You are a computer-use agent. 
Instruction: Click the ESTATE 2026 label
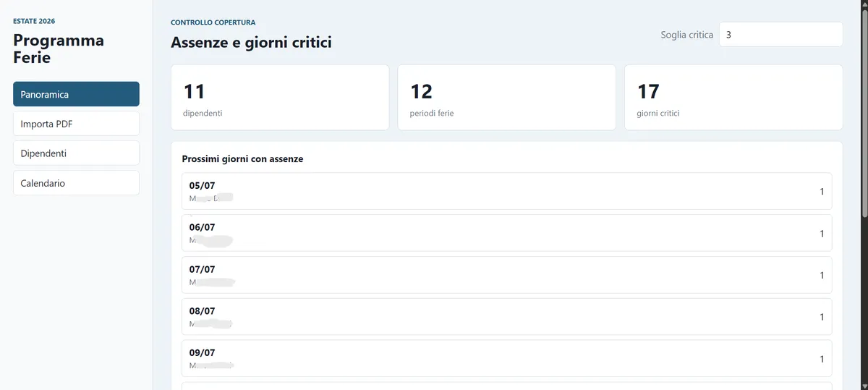click(x=34, y=22)
